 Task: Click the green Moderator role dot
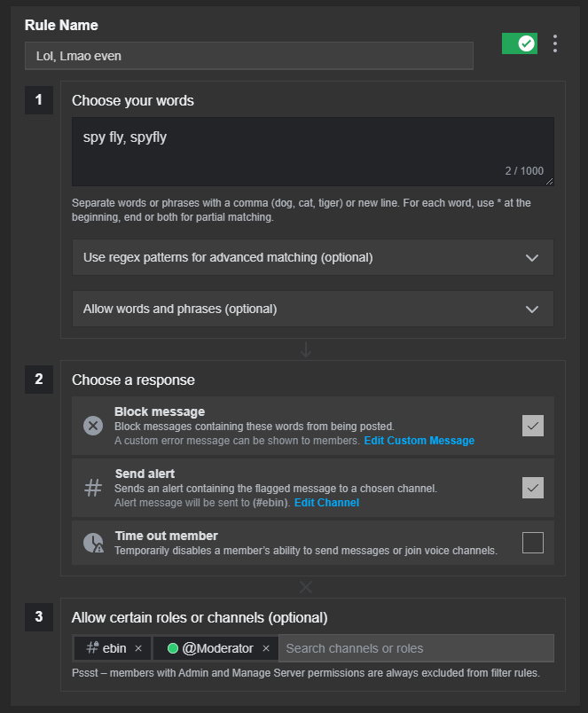point(173,648)
